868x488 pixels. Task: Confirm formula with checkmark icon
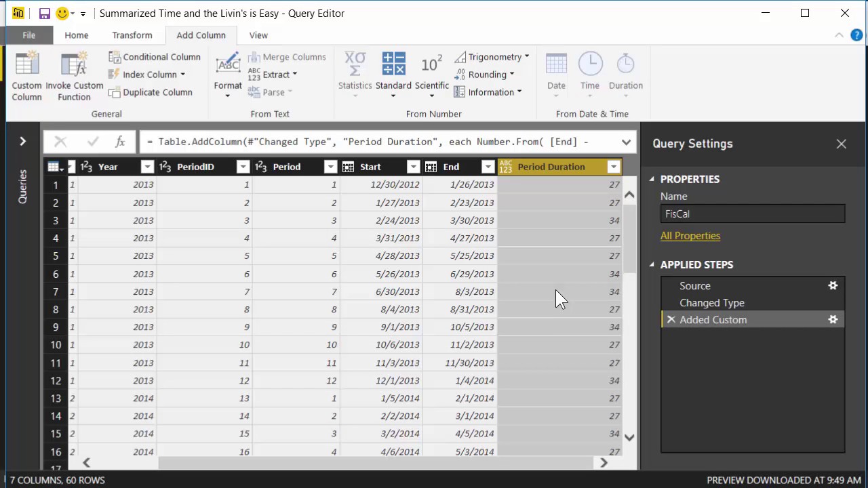[93, 142]
